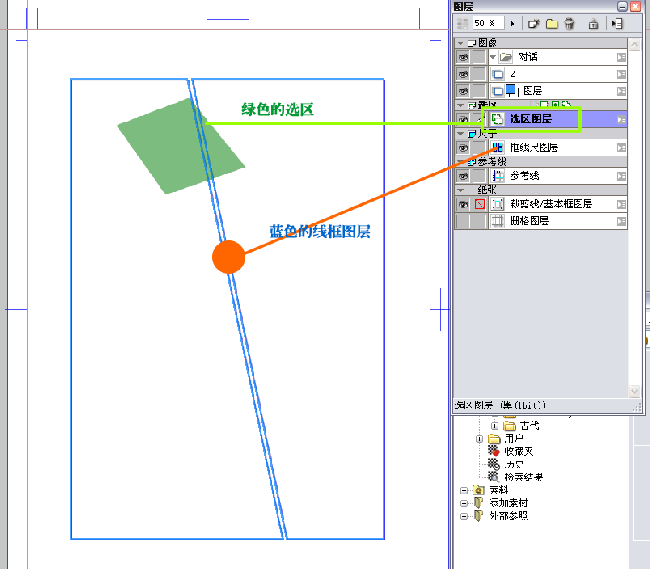Collapse the 添加素材 tree node
Screen dimensions: 650x569
(464, 503)
